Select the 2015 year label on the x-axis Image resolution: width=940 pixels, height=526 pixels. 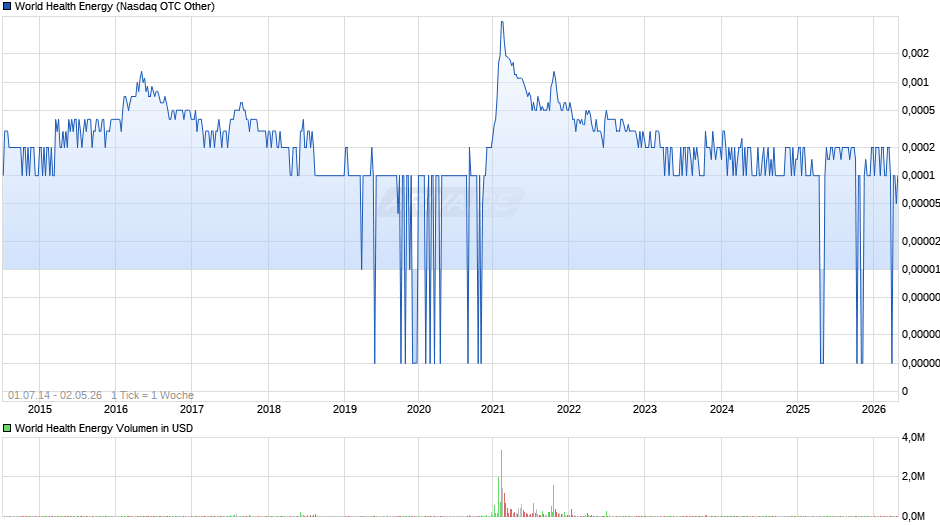coord(40,409)
